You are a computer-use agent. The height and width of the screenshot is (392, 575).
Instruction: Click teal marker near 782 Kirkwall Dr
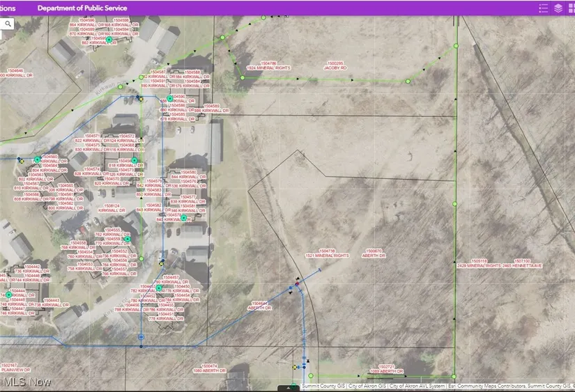[159, 288]
